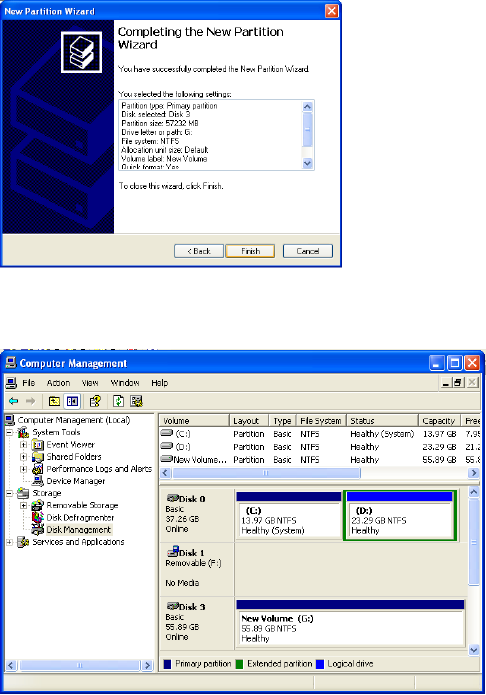Click the Finish button in the wizard
This screenshot has height=695, width=486.
[250, 251]
